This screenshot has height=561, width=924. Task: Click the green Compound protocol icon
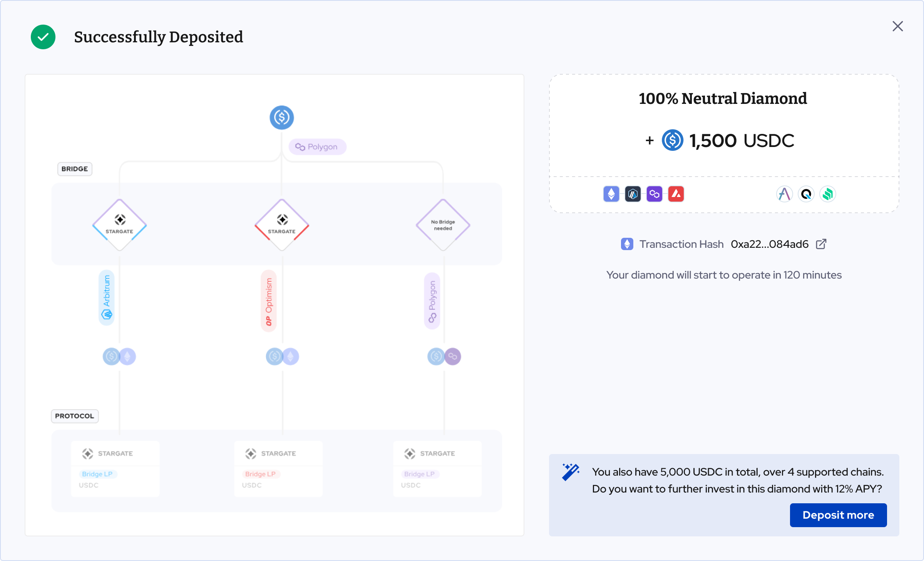click(x=827, y=194)
